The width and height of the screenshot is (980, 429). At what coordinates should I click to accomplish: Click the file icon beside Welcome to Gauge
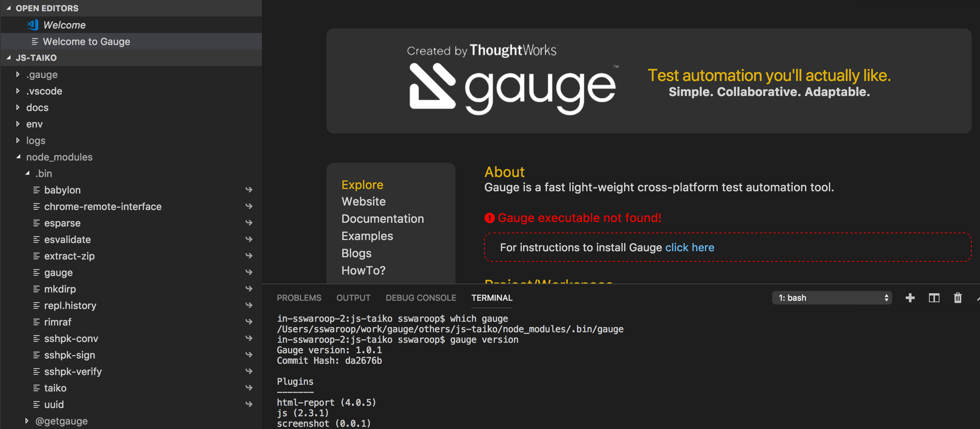(x=36, y=42)
